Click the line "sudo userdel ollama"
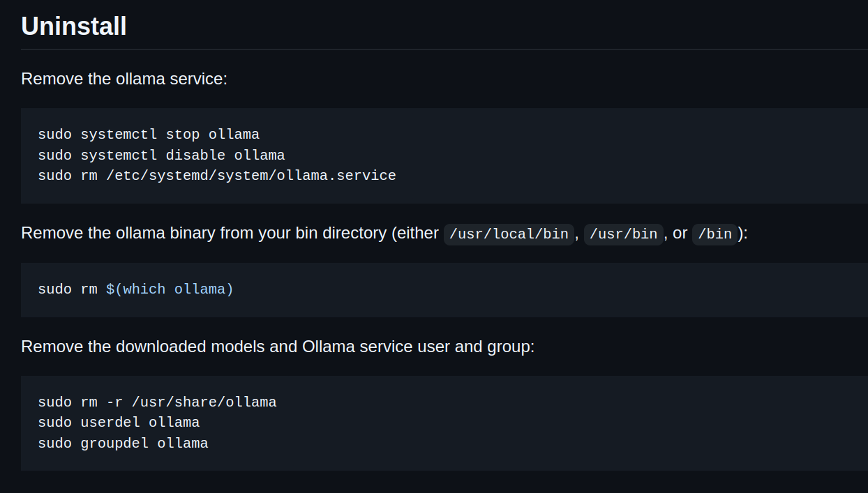 click(119, 422)
